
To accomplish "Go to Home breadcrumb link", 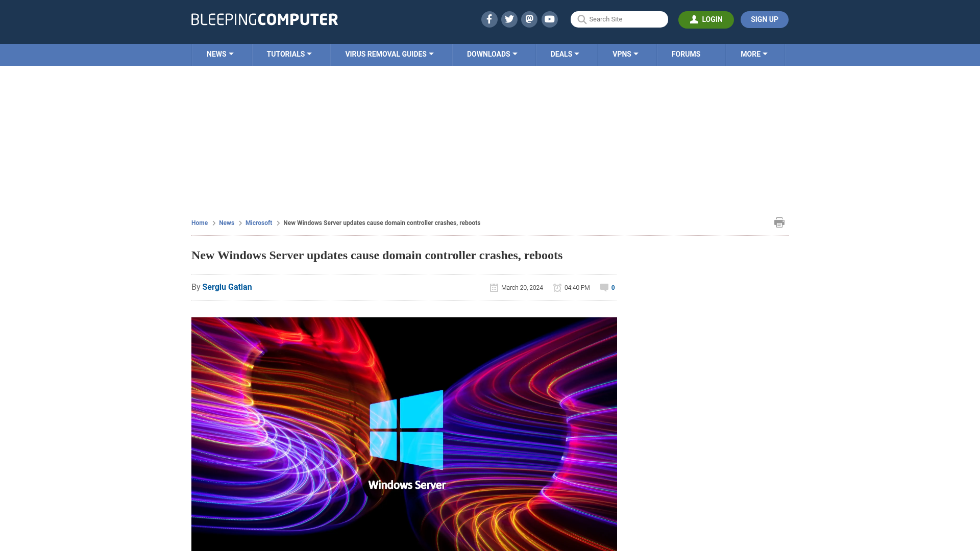I will (x=200, y=223).
